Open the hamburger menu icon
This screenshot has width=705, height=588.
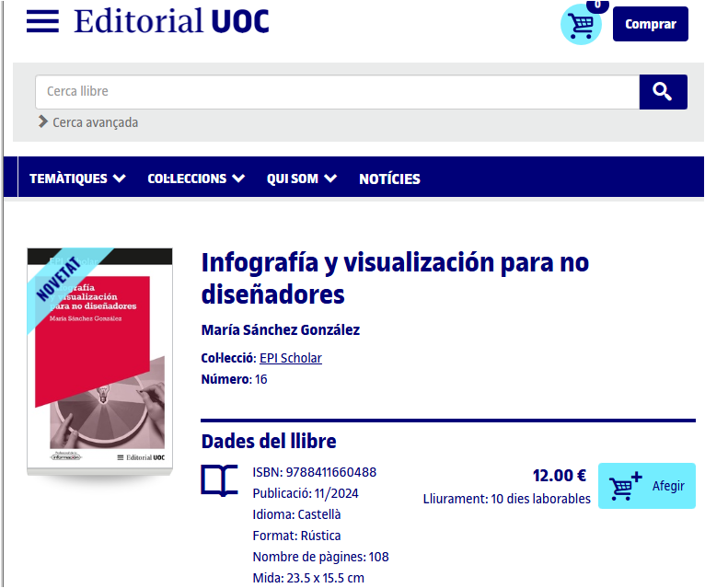(x=42, y=21)
